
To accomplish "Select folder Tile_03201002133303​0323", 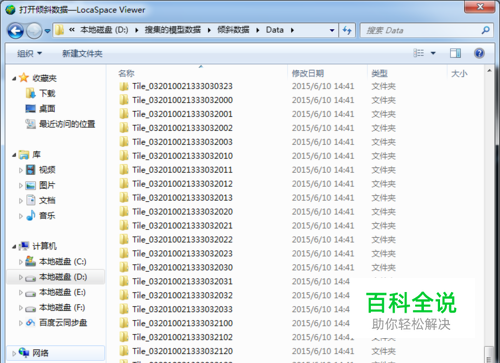I will (182, 86).
